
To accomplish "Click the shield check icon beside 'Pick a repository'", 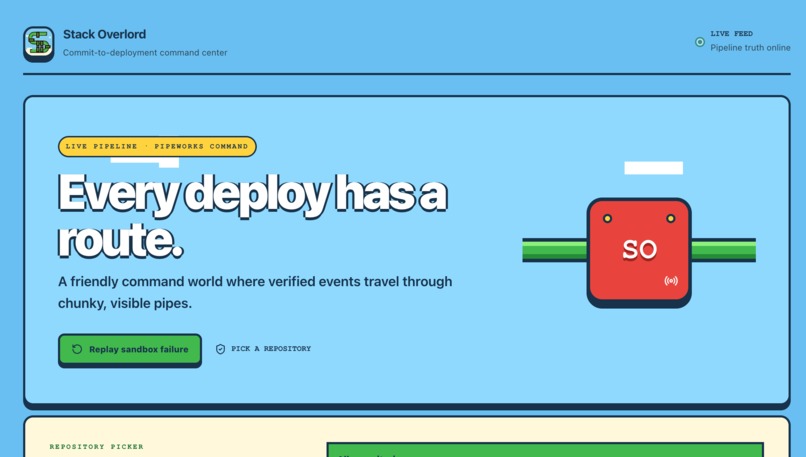I will (221, 350).
